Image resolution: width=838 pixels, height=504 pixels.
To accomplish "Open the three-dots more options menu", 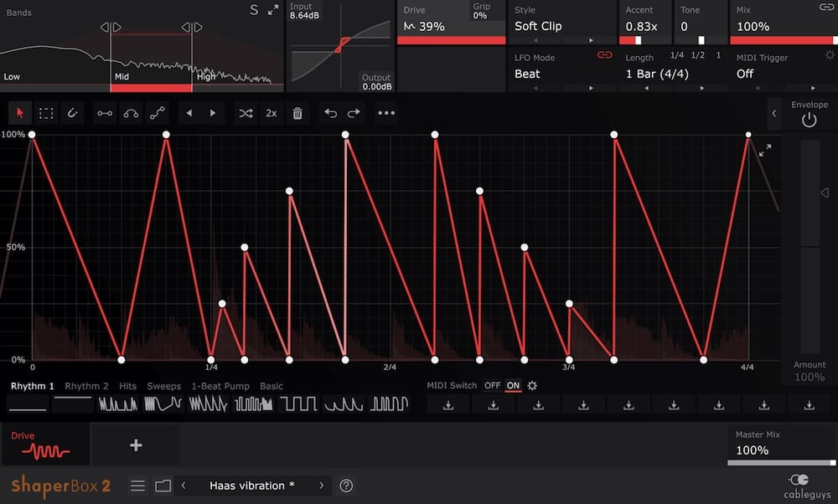I will [x=385, y=113].
